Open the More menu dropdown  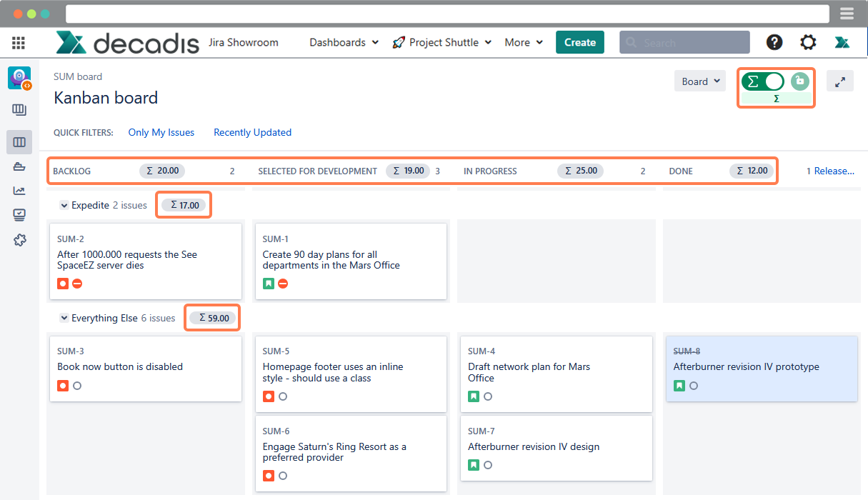tap(524, 42)
